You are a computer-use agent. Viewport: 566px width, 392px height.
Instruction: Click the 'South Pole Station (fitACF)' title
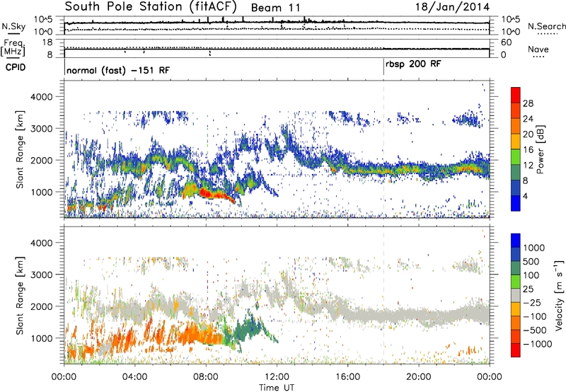coord(151,6)
